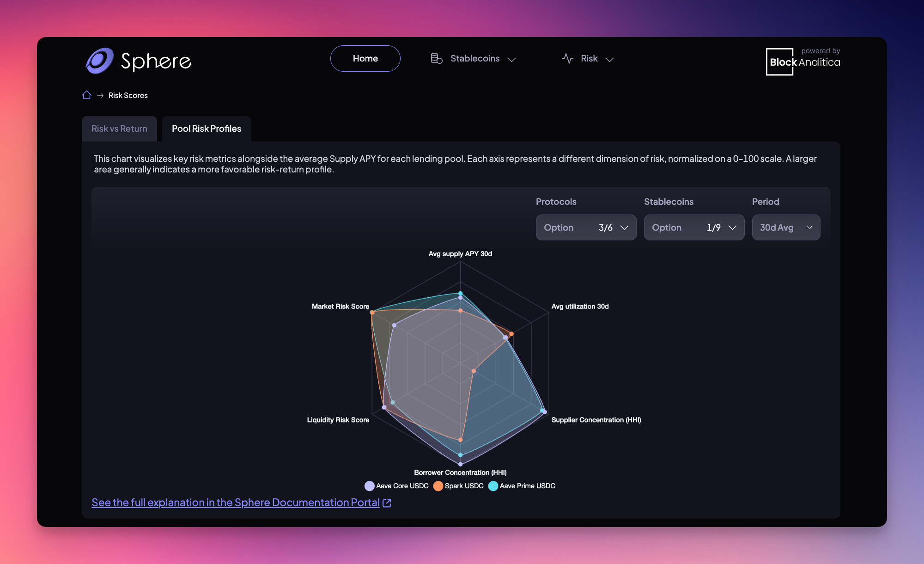Viewport: 924px width, 564px height.
Task: Click the external link icon after Documentation Portal
Action: [387, 503]
